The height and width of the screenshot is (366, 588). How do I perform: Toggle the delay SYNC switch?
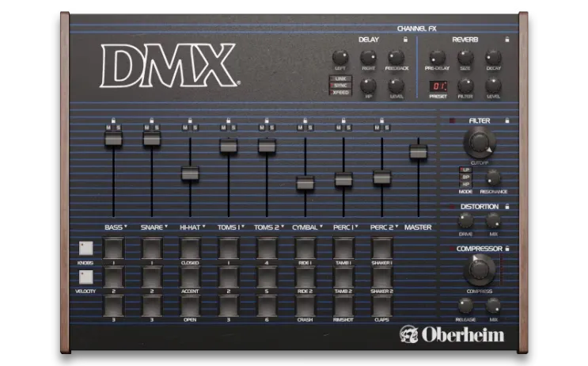coord(340,86)
